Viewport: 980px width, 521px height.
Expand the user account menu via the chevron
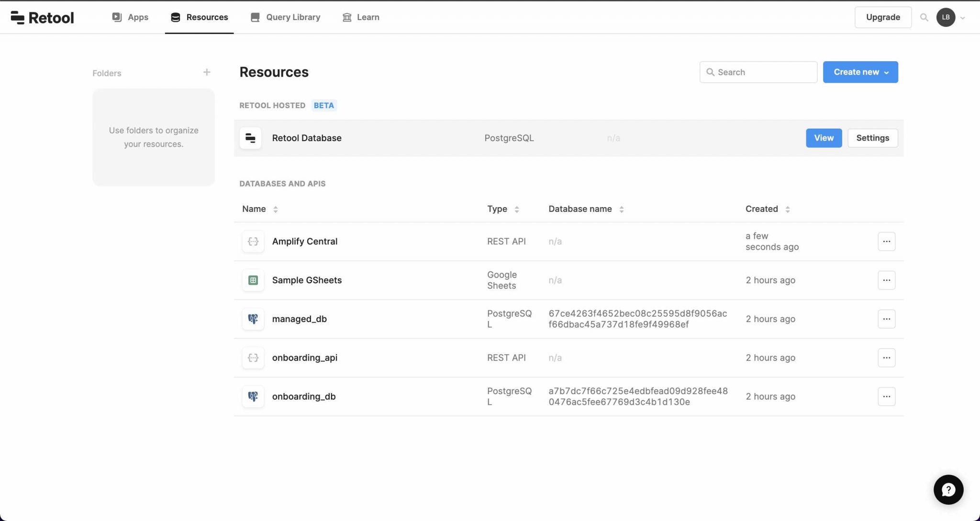[x=963, y=17]
